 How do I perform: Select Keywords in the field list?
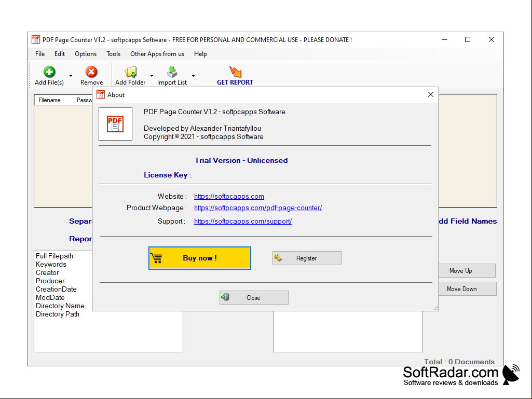(51, 264)
